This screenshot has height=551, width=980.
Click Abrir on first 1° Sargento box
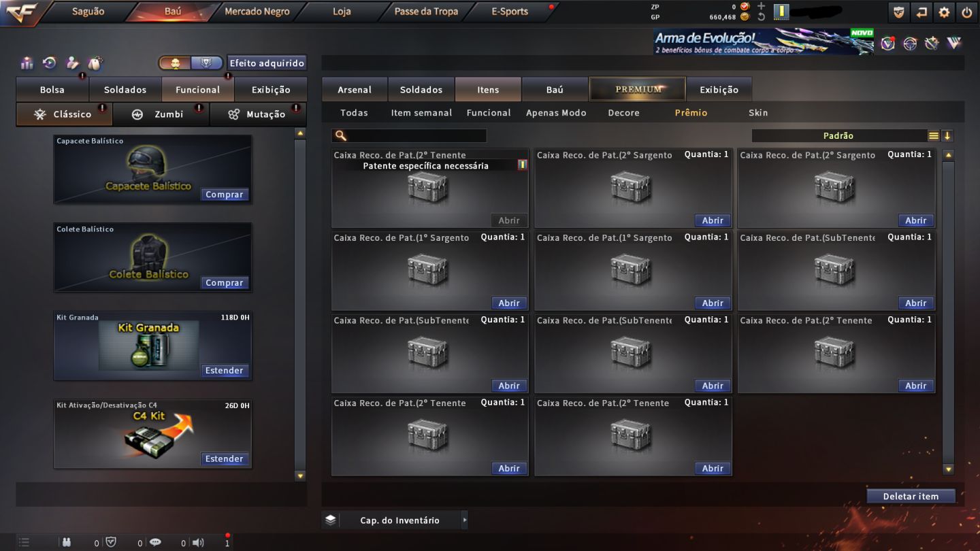[x=509, y=303]
